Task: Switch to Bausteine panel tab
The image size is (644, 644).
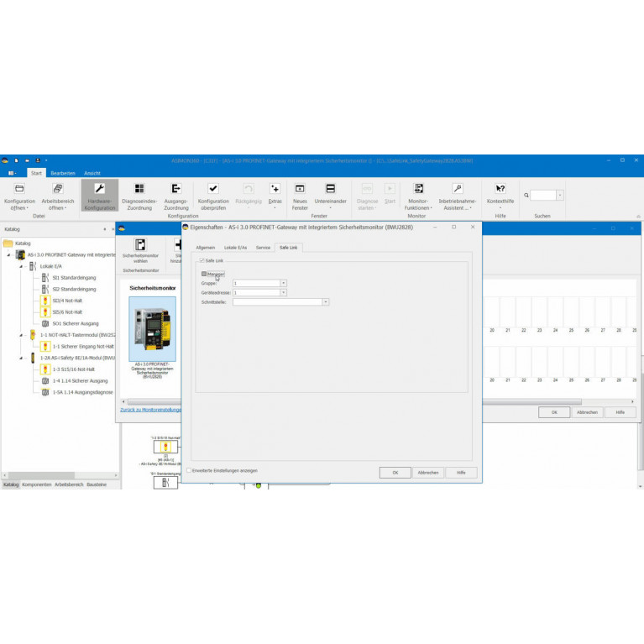Action: point(97,484)
